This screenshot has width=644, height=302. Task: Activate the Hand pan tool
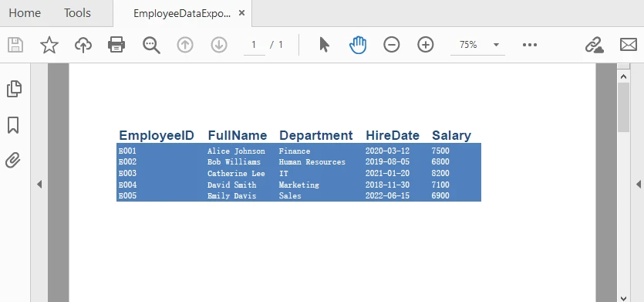click(358, 45)
